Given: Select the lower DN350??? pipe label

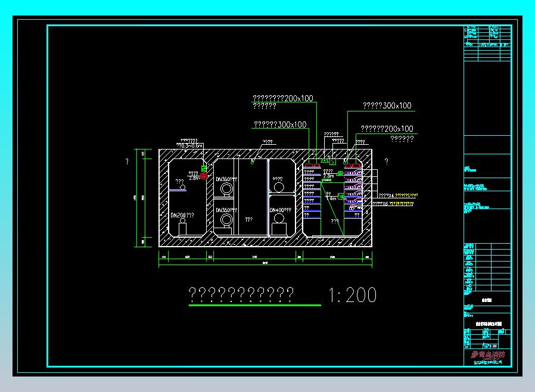Looking at the screenshot, I should tap(226, 210).
